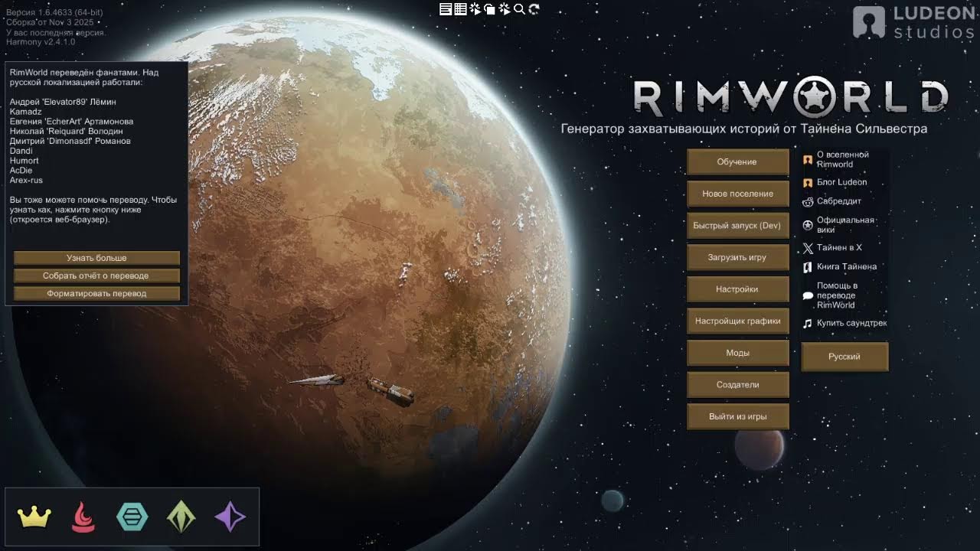Click speech bubble icon beside Помощь в переводе
Viewport: 980px width, 551px height.
(x=808, y=295)
